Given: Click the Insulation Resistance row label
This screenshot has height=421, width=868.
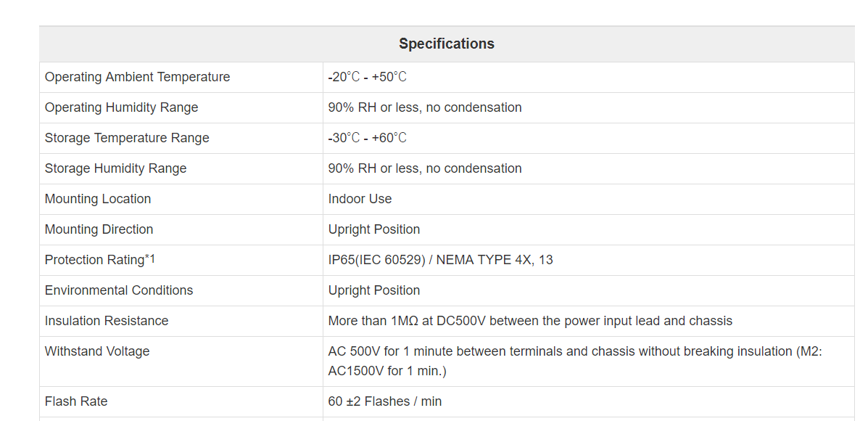Looking at the screenshot, I should [107, 321].
